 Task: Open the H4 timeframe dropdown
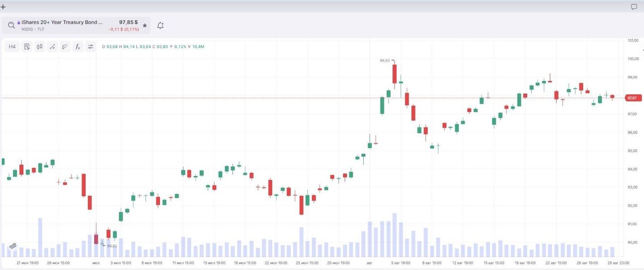pyautogui.click(x=13, y=47)
